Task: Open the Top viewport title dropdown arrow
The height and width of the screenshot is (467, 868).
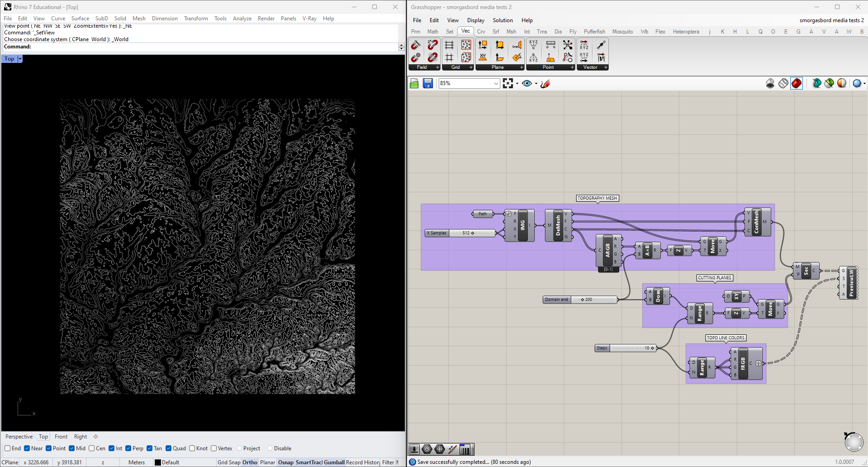Action: pos(20,59)
